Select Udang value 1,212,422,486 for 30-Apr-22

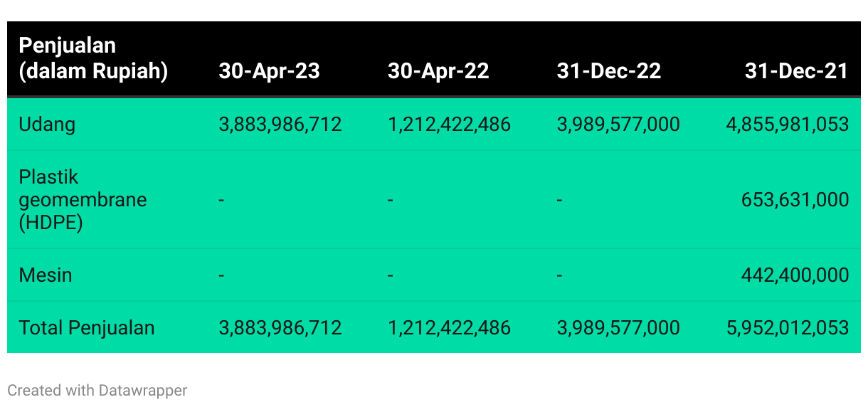tap(449, 125)
